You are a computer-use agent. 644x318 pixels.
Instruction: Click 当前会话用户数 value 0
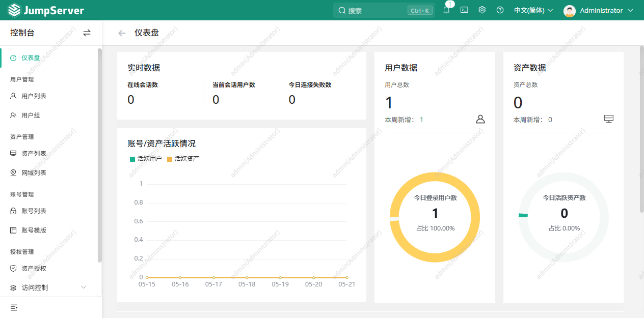tap(216, 99)
